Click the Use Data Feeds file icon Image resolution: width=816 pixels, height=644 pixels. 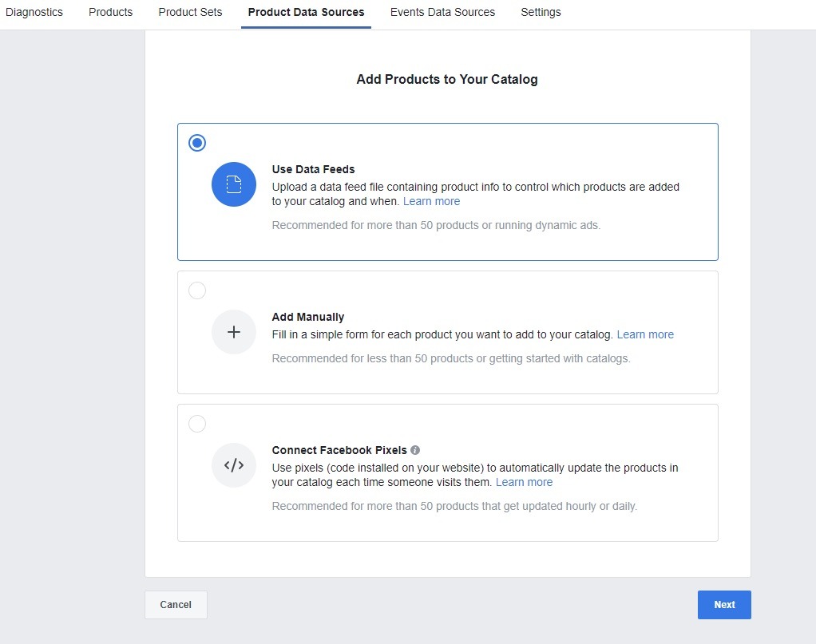coord(234,184)
